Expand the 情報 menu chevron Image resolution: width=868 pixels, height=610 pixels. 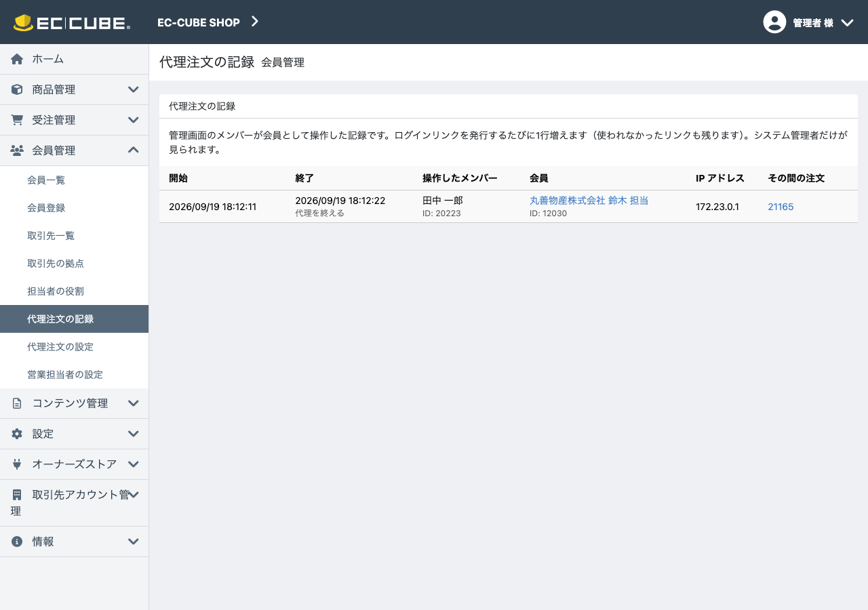(134, 542)
